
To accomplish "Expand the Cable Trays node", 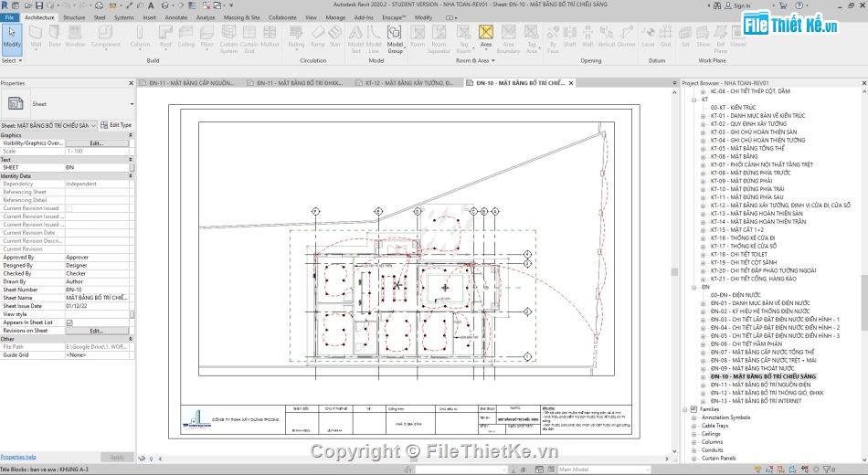I will (694, 426).
